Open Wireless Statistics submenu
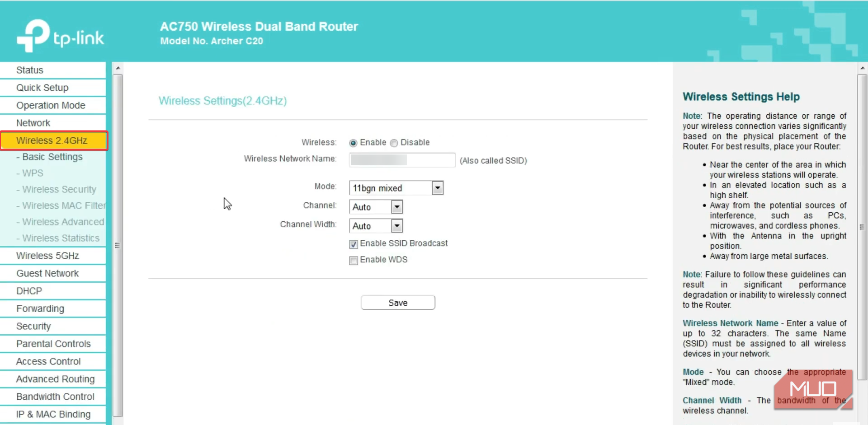868x425 pixels. [58, 238]
